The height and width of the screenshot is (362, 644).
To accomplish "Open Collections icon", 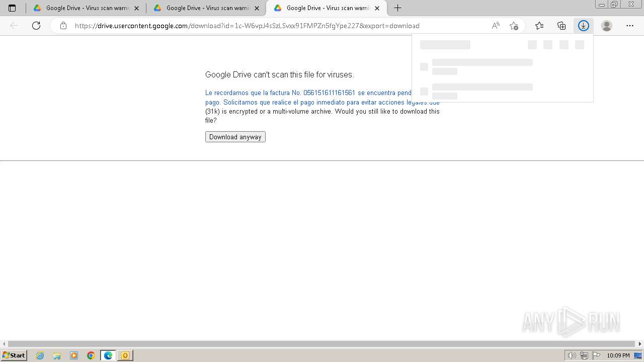I will (561, 26).
